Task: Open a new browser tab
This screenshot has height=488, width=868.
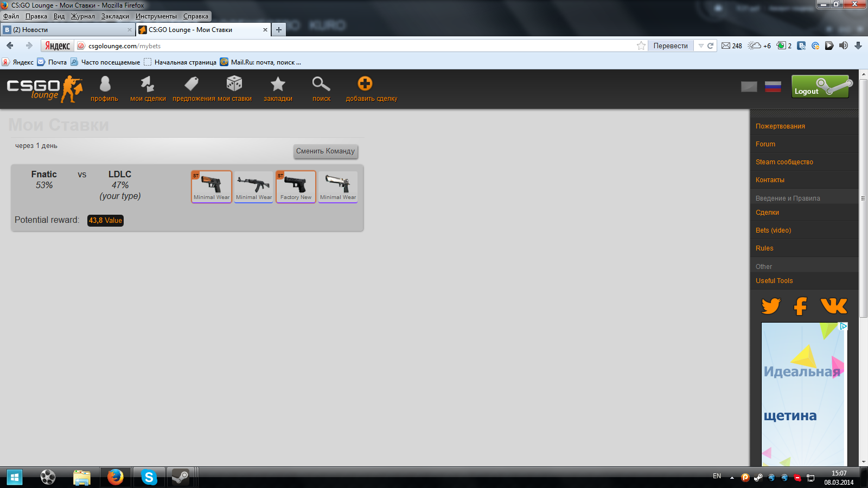Action: tap(279, 30)
